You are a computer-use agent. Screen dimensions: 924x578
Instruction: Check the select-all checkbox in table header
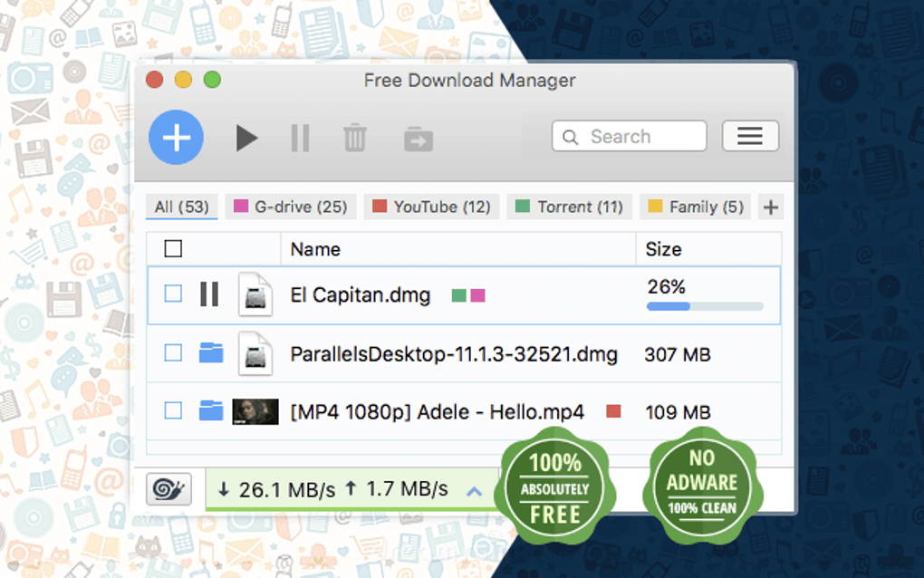point(172,248)
